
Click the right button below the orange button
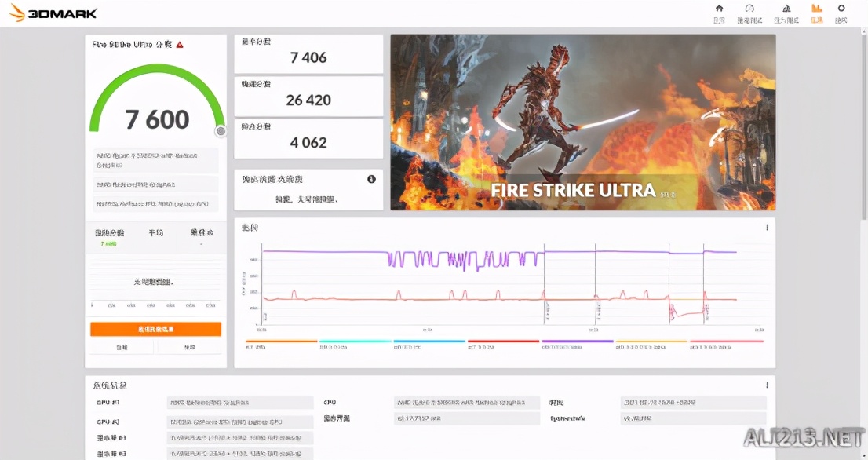(x=189, y=347)
